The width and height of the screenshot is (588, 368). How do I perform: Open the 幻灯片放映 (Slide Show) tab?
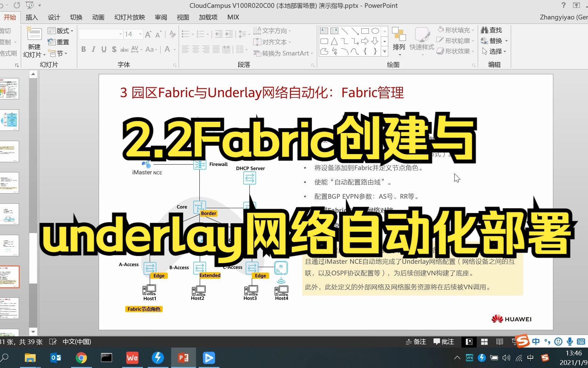(130, 17)
